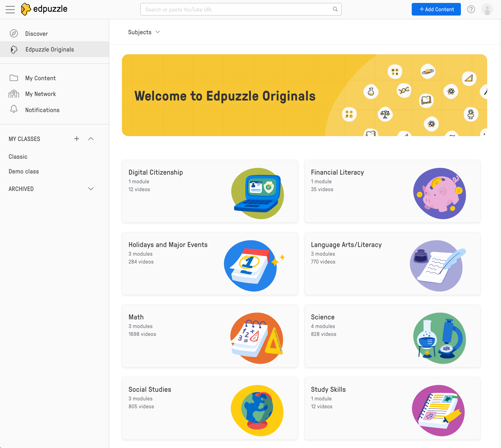Collapse the My Classes section
This screenshot has height=448, width=501.
click(91, 139)
